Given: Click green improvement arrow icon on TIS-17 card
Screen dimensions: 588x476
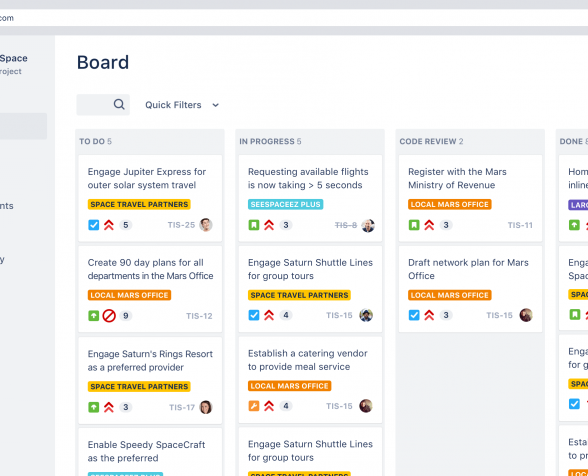Looking at the screenshot, I should (93, 407).
